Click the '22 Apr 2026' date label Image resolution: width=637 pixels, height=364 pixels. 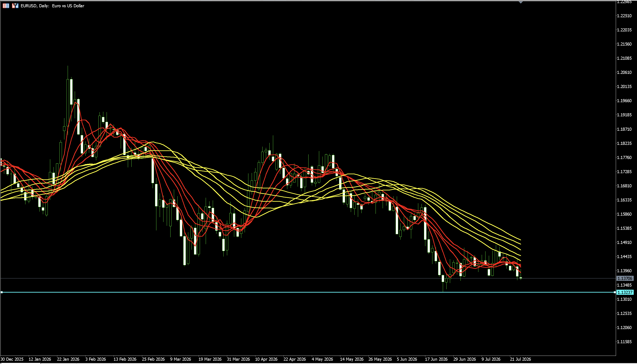click(294, 359)
